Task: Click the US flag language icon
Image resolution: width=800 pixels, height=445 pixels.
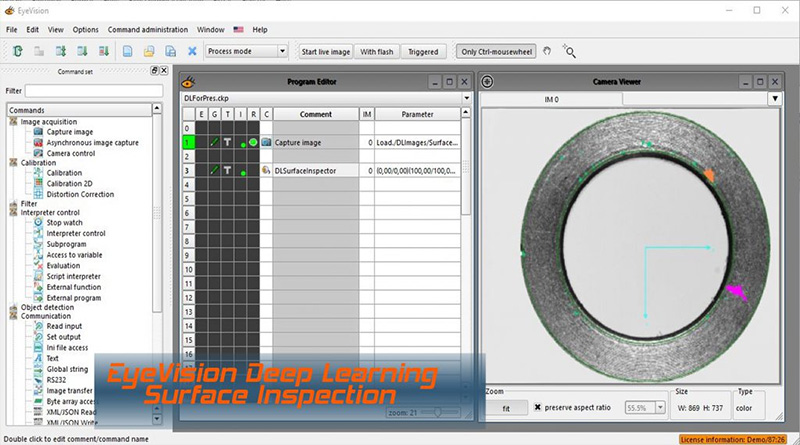Action: point(239,30)
